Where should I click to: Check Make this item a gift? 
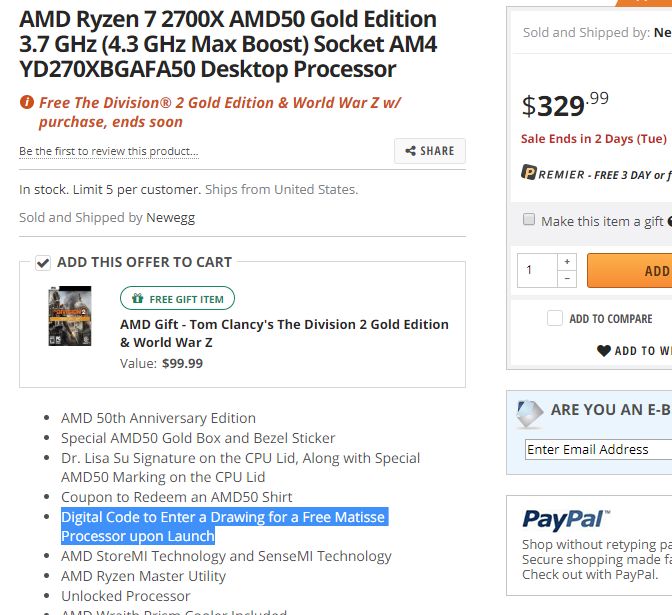point(529,219)
